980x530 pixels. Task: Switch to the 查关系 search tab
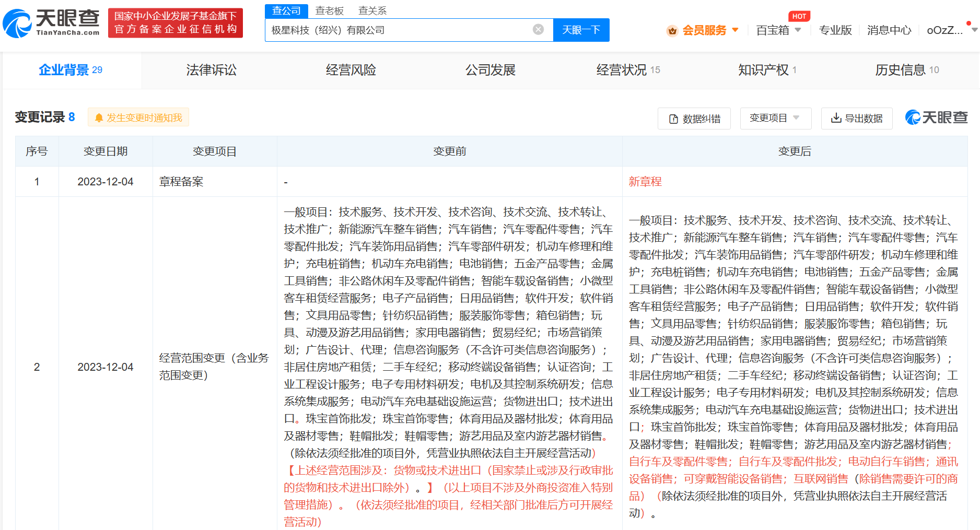(372, 10)
